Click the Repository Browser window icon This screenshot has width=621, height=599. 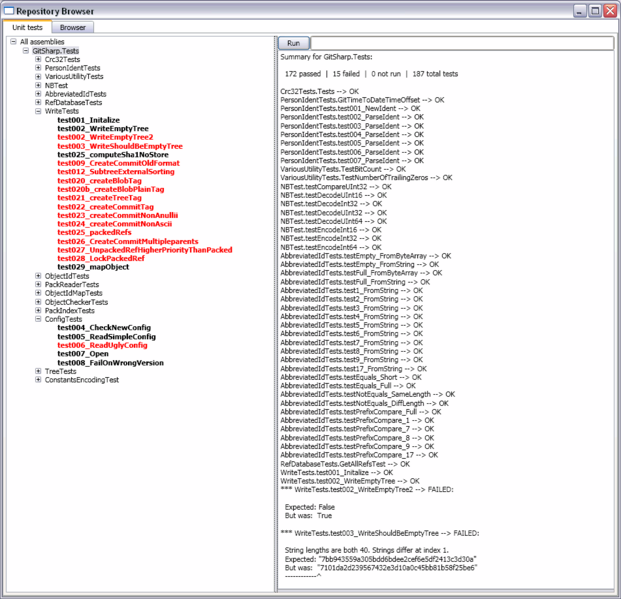click(8, 11)
